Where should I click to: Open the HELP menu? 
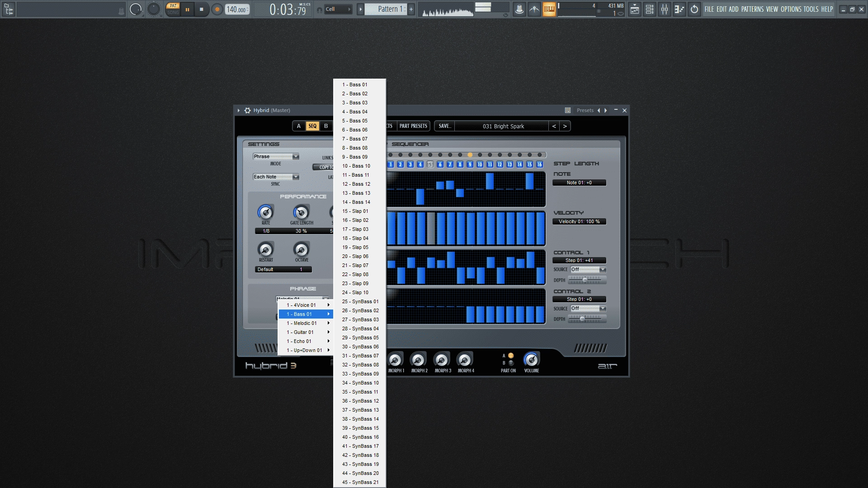pyautogui.click(x=827, y=9)
